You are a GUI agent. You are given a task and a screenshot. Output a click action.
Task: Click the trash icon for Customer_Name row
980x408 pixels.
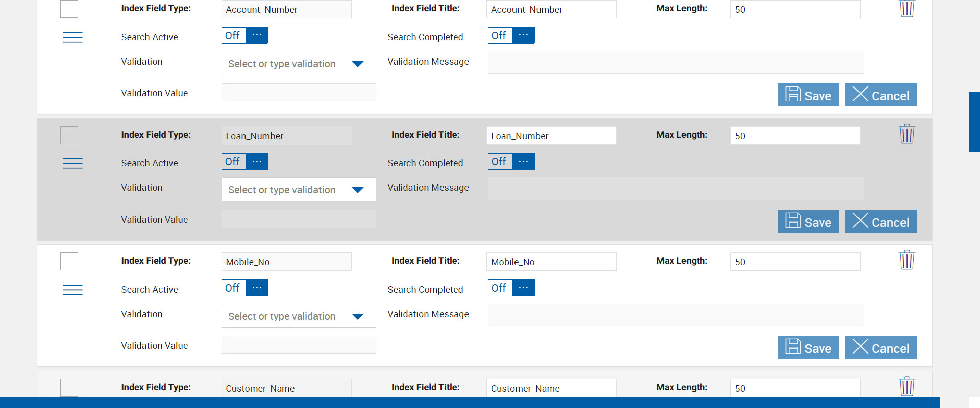pos(906,387)
